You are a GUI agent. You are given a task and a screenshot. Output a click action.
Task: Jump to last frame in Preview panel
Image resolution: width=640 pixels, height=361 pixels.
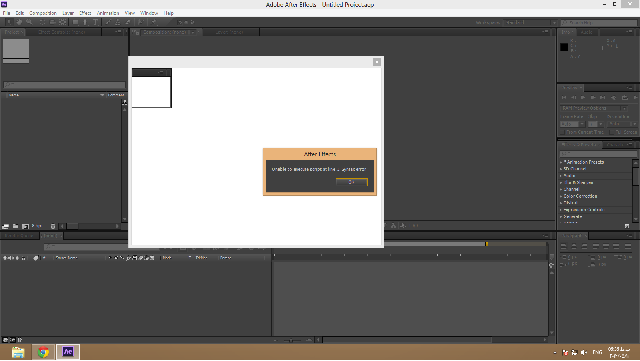point(602,98)
